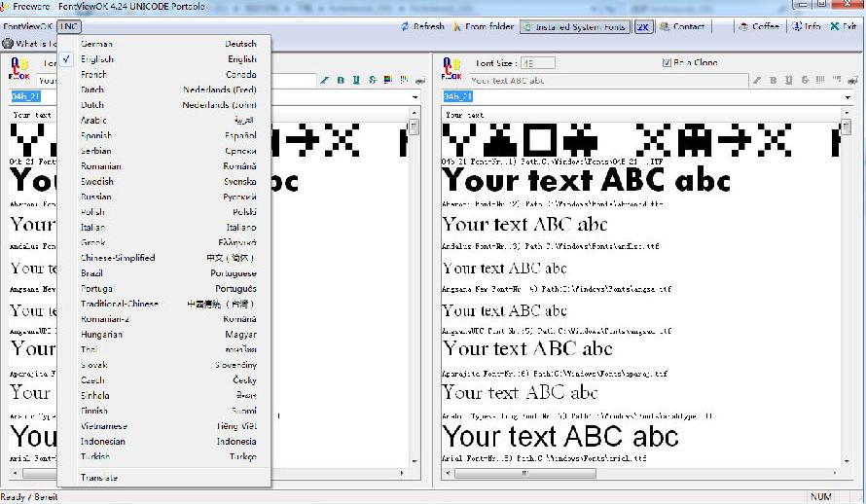866x504 pixels.
Task: Collapse the LNG language menu
Action: pyautogui.click(x=69, y=27)
